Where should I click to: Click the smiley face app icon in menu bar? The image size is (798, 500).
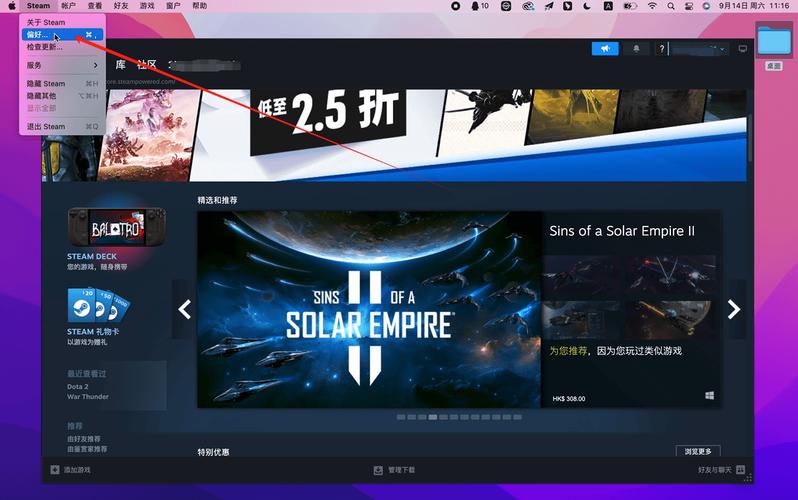tap(506, 6)
